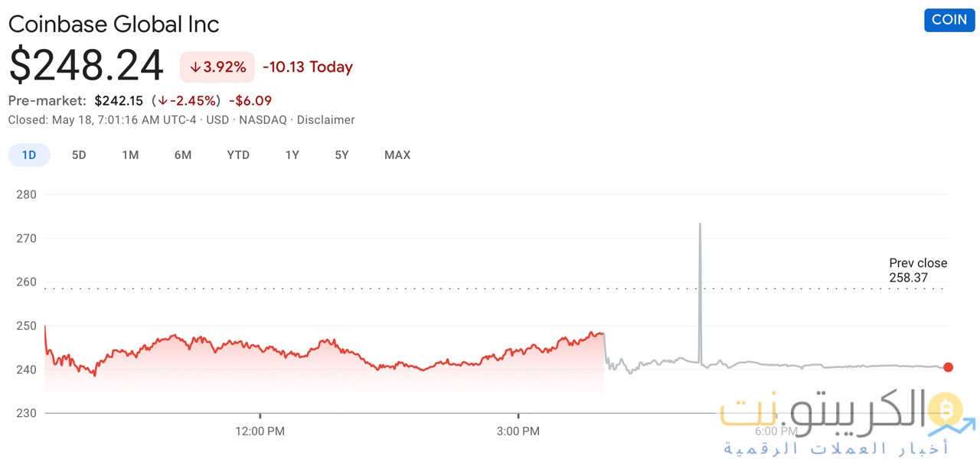
Task: Click the $248.24 price figure
Action: click(x=87, y=66)
